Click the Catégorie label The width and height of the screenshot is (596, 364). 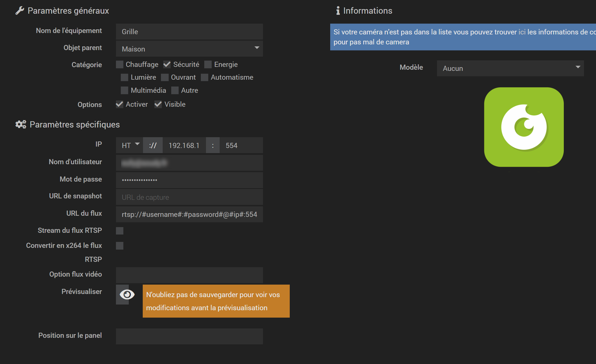(87, 65)
